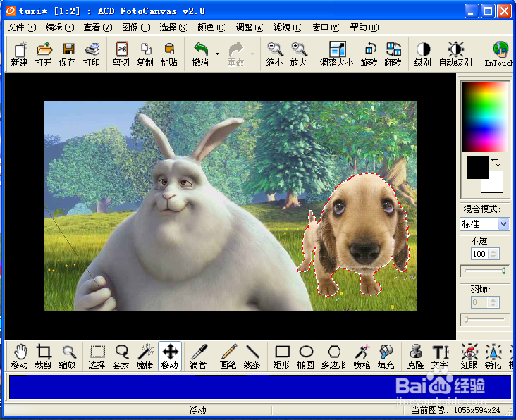The width and height of the screenshot is (516, 420).
Task: Select the 选择 rectangular selection tool
Action: coord(97,357)
